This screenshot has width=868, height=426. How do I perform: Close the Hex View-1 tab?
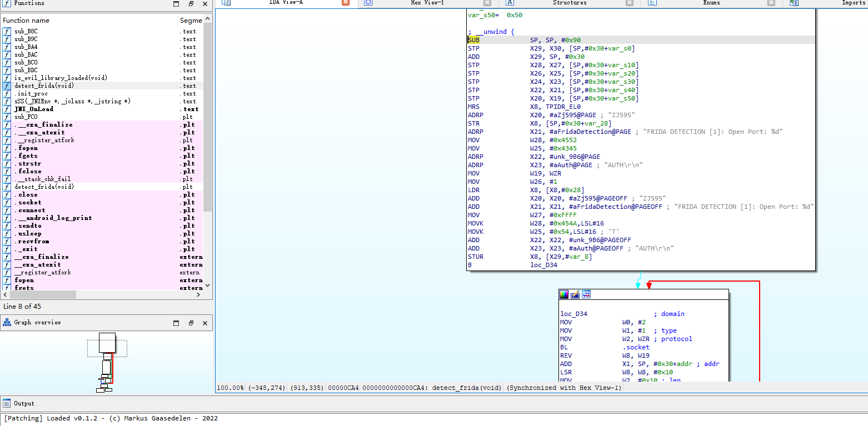point(487,3)
